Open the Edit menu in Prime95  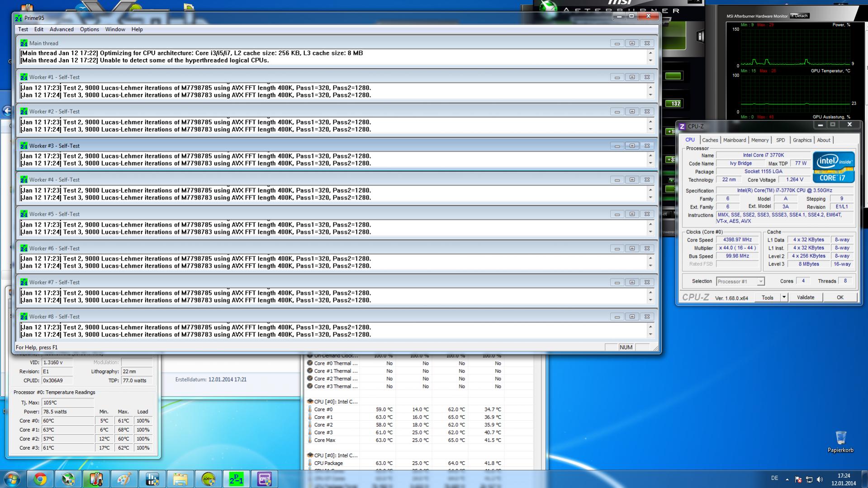39,29
